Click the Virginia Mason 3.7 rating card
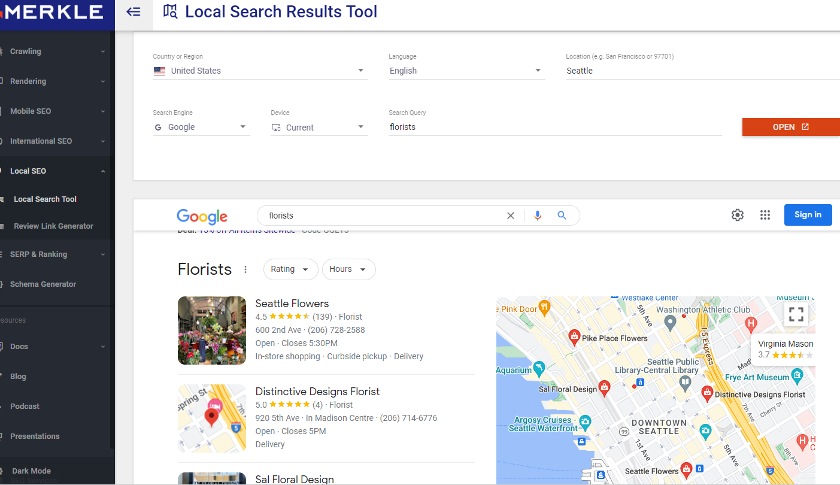The image size is (840, 485). click(784, 349)
